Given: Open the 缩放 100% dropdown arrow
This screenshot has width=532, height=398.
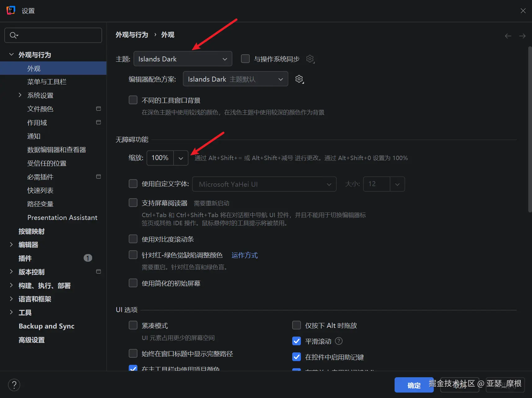Looking at the screenshot, I should click(x=181, y=158).
